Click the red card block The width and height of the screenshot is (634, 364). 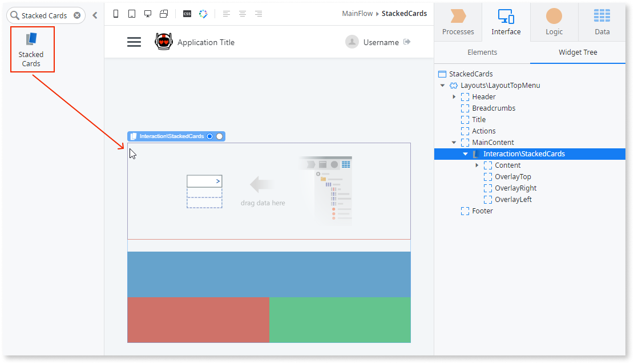click(x=198, y=319)
